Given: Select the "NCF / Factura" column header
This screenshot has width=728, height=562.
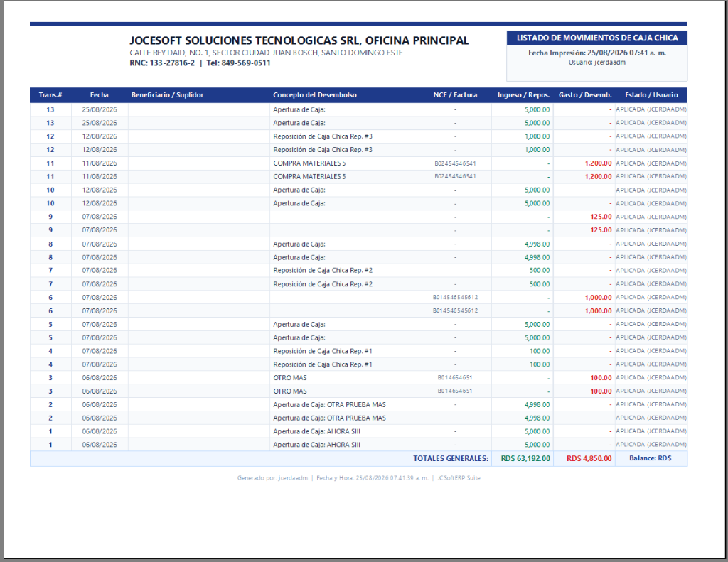Looking at the screenshot, I should (455, 95).
